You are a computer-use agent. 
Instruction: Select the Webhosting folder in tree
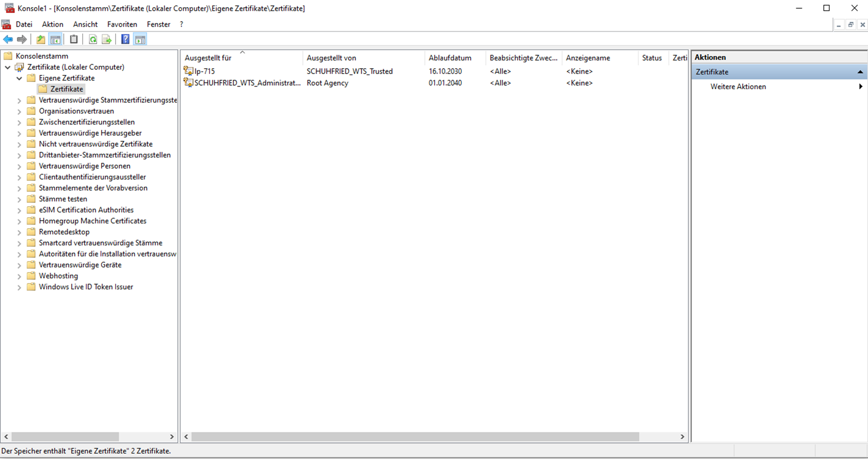pyautogui.click(x=58, y=276)
